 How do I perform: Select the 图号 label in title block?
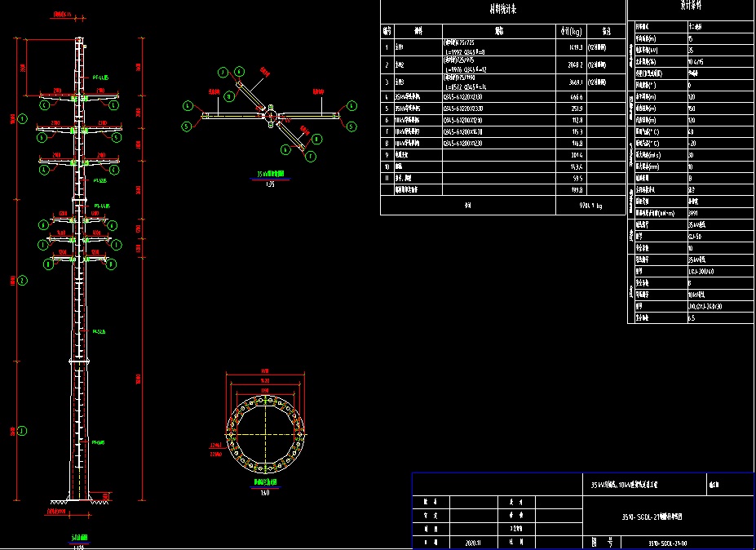click(601, 540)
